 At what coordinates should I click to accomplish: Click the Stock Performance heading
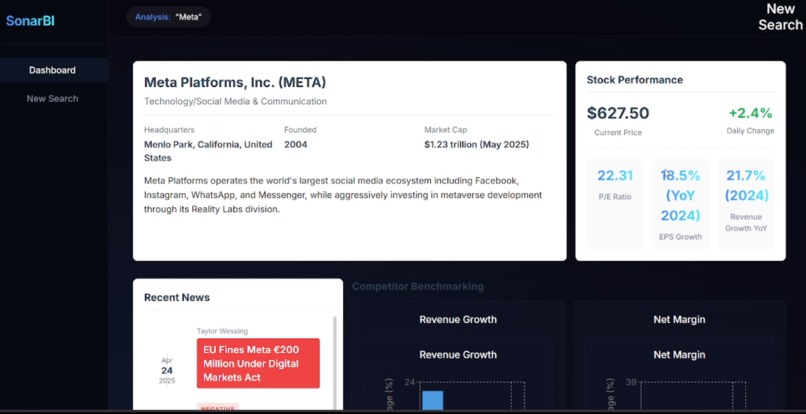[634, 80]
